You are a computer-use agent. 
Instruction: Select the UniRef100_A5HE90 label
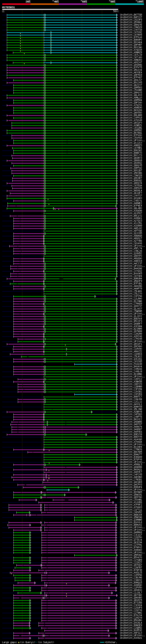tap(131, 108)
